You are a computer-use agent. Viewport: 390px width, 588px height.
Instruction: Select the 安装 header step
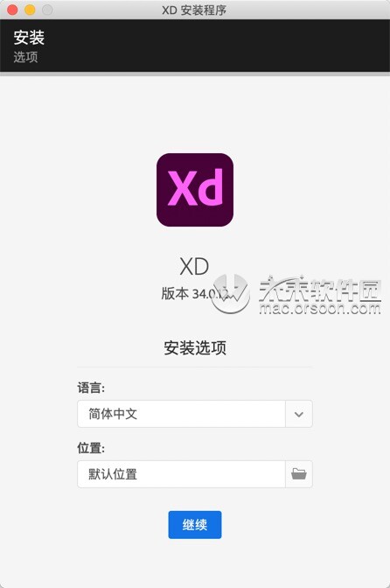click(x=29, y=38)
